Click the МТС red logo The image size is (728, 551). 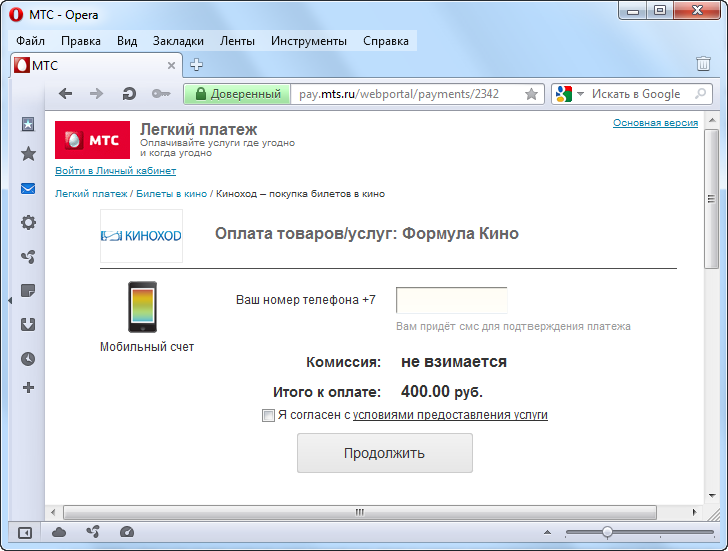tap(92, 140)
